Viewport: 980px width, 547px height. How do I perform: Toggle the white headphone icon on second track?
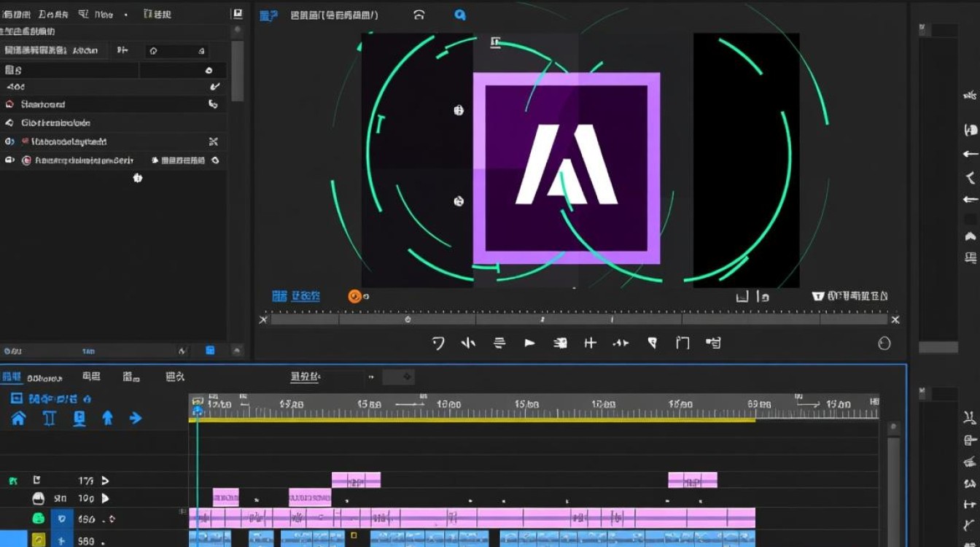click(39, 499)
